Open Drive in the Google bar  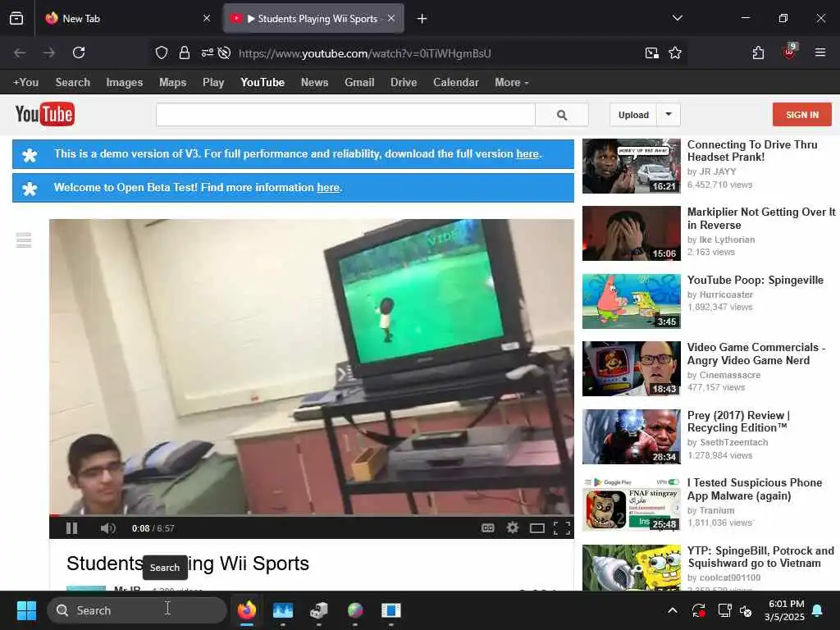tap(404, 83)
